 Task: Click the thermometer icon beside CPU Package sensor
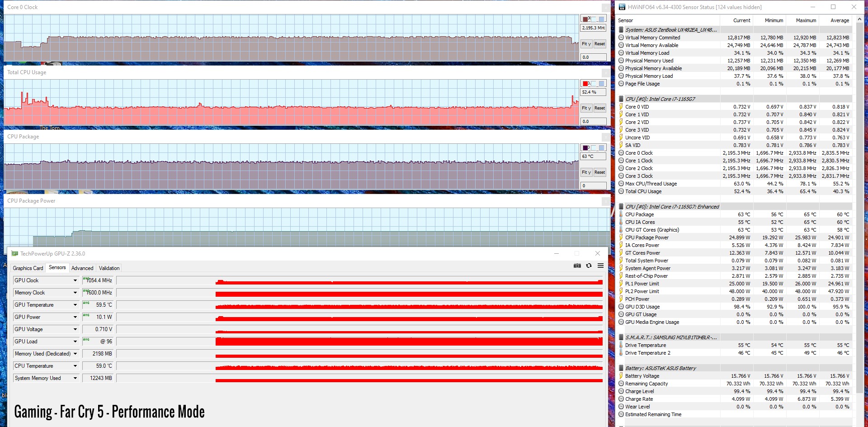point(621,214)
